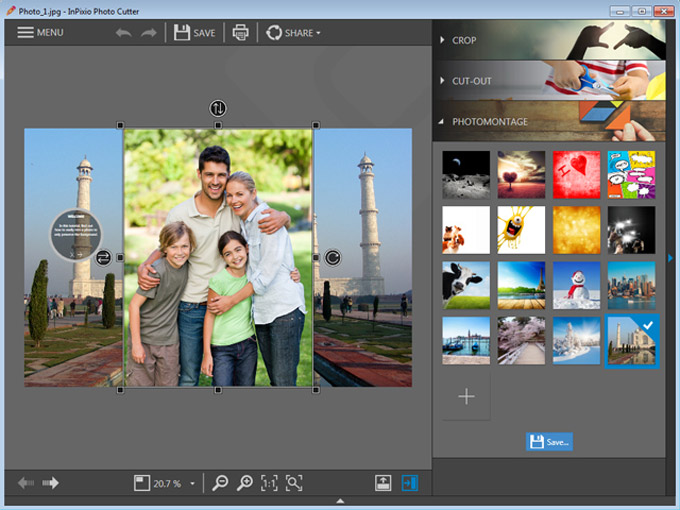This screenshot has height=510, width=680.
Task: Toggle the upload-style icon in the bottom bar
Action: [x=383, y=483]
